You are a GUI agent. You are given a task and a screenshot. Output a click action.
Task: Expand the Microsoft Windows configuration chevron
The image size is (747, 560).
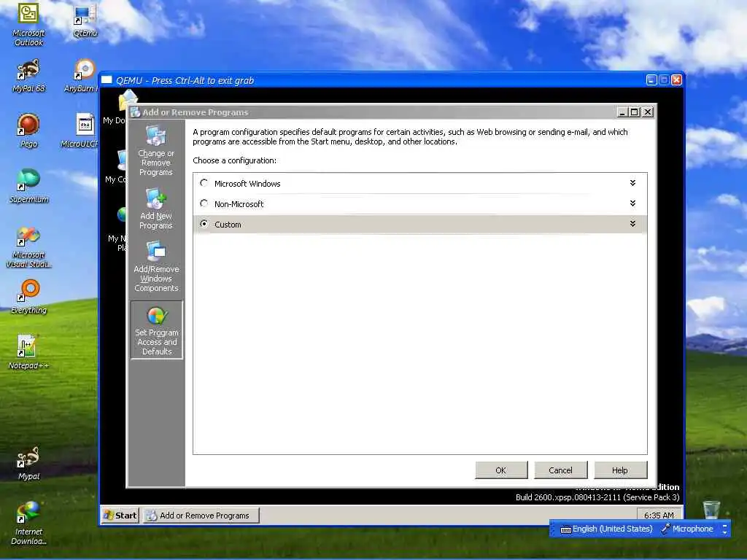coord(632,183)
